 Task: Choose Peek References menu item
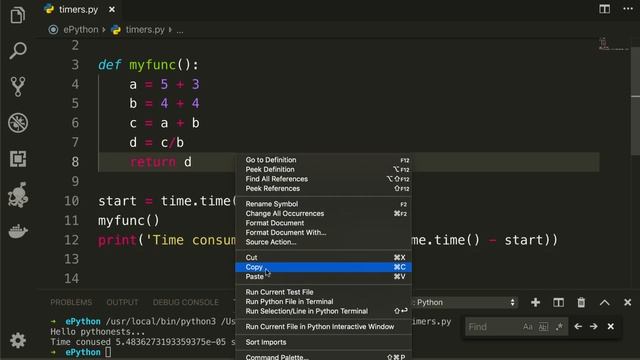323,189
